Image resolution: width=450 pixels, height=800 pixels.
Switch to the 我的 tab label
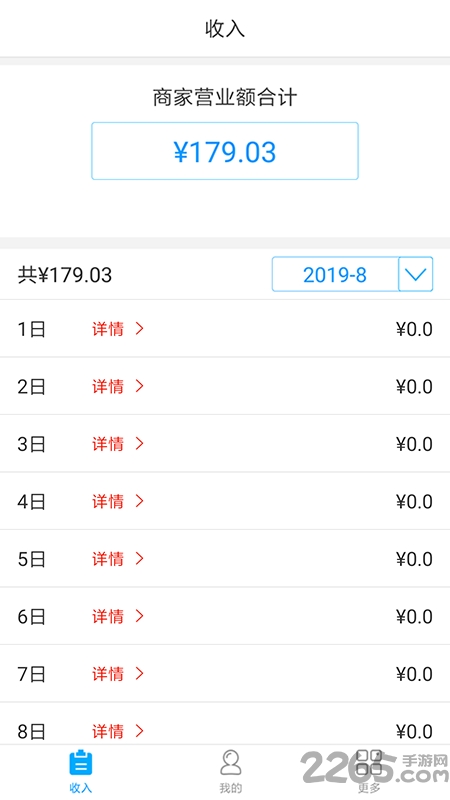pyautogui.click(x=231, y=788)
